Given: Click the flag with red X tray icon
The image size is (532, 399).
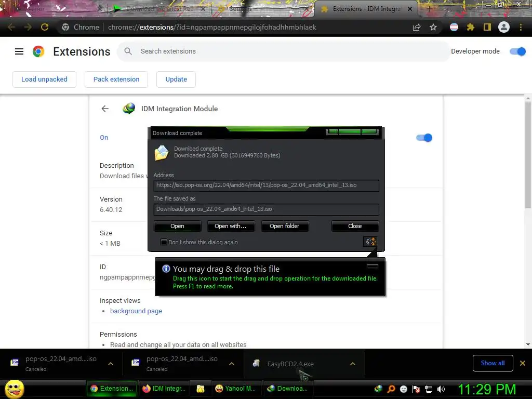Looking at the screenshot, I should 416,389.
